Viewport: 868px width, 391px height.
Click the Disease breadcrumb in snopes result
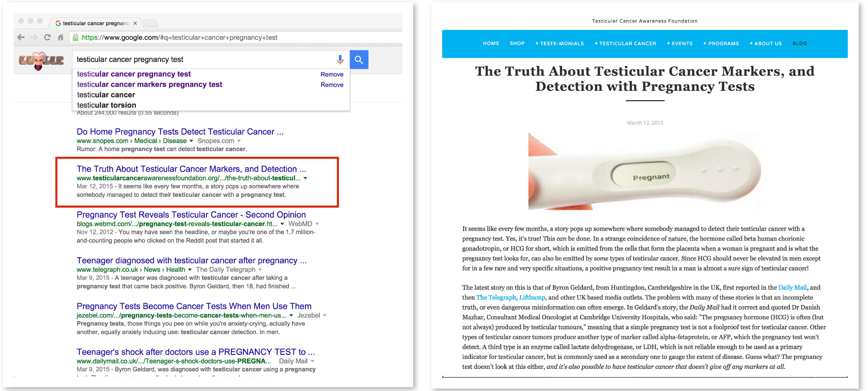click(174, 141)
